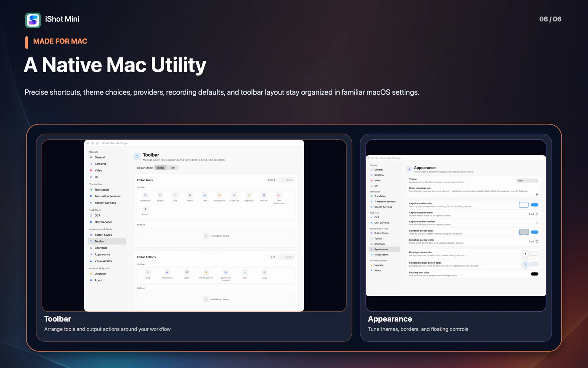The height and width of the screenshot is (368, 588).
Task: Select Text Redaction tool icon
Action: point(279,195)
